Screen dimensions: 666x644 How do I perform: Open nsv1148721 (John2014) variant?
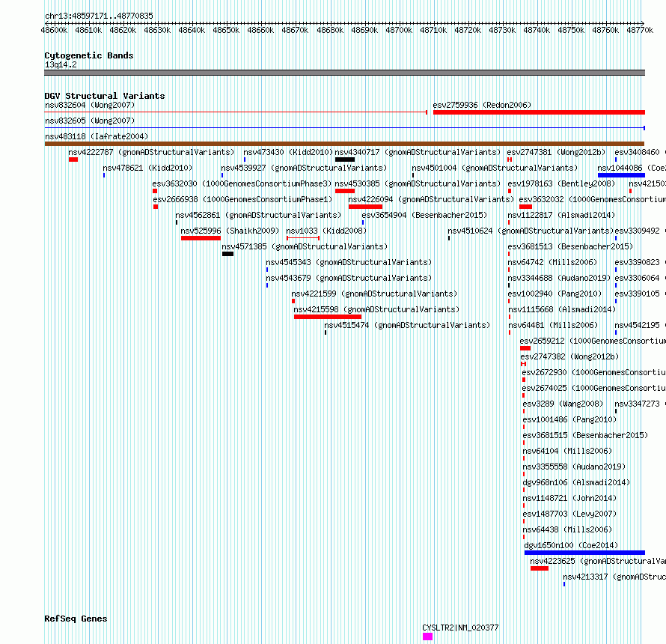[x=569, y=498]
